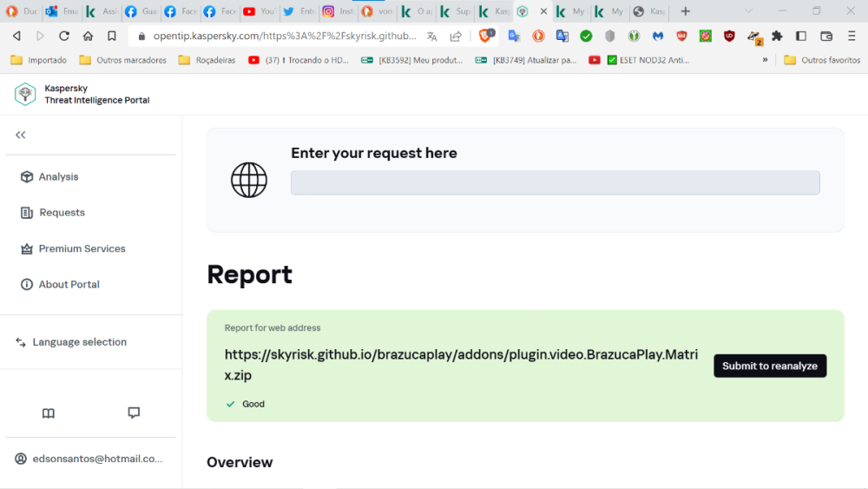
Task: Switch to the YouTube tab
Action: pyautogui.click(x=259, y=11)
